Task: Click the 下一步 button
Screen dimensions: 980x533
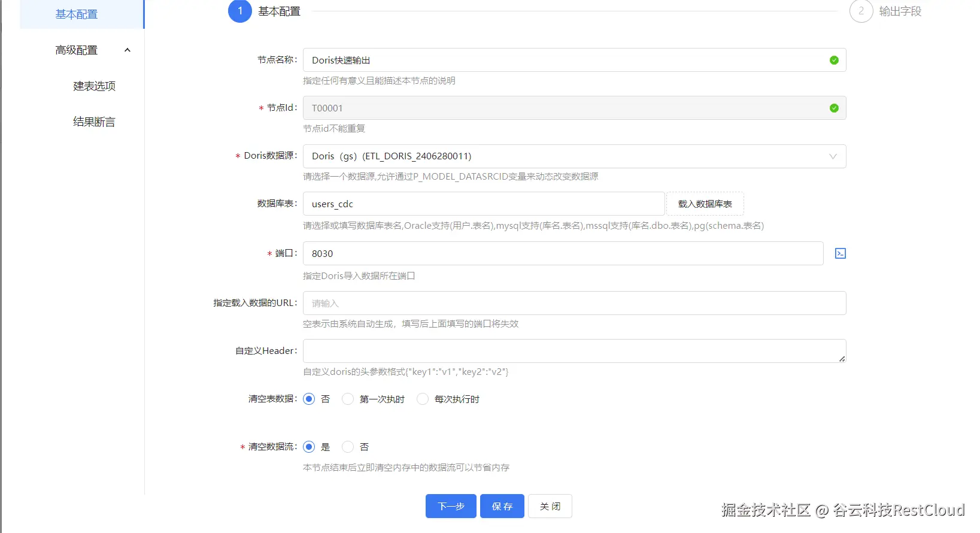Action: (451, 506)
